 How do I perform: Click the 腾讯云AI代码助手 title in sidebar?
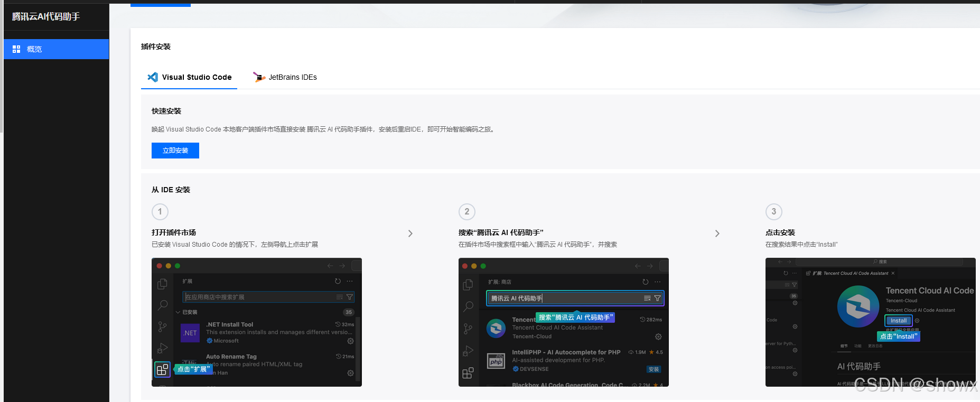pos(46,17)
